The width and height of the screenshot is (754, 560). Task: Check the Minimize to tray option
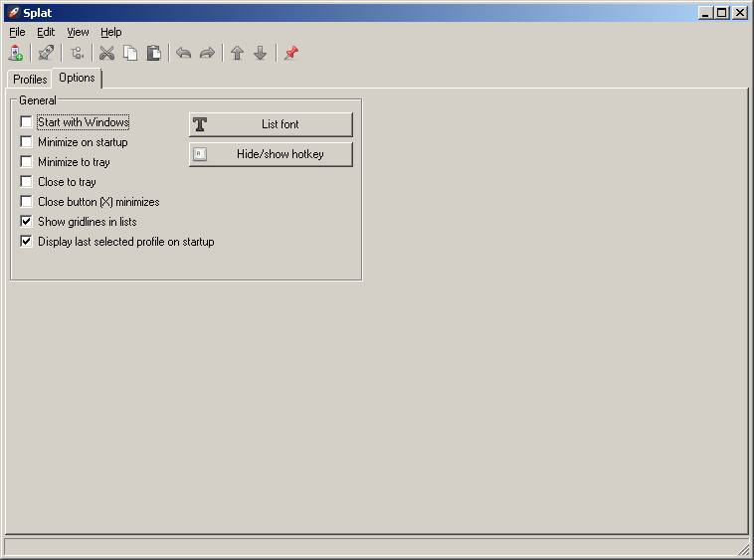[27, 162]
